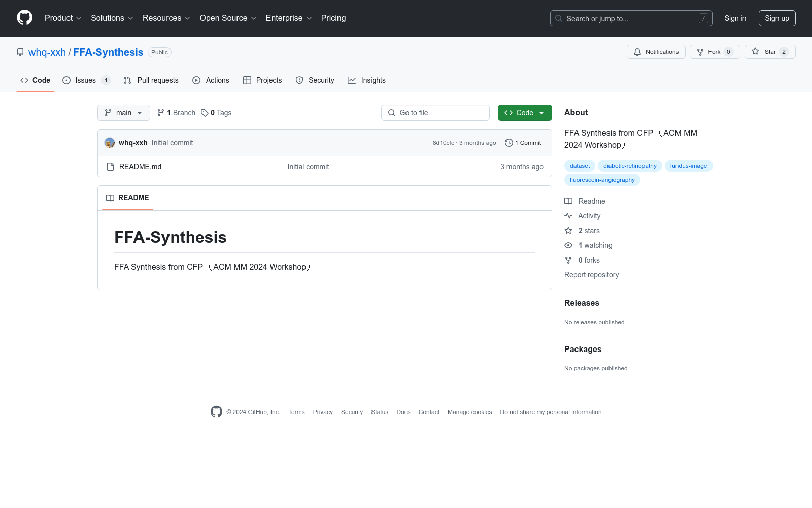This screenshot has width=812, height=508.
Task: Switch to the Issues tab
Action: click(x=86, y=80)
